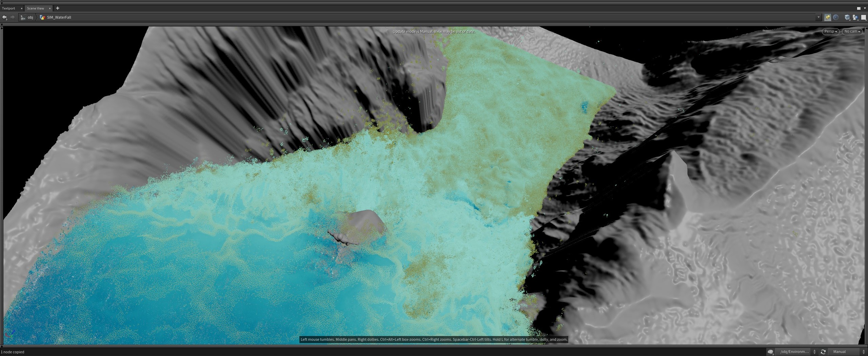Open the Persp view dropdown
The width and height of the screenshot is (868, 356).
point(831,32)
